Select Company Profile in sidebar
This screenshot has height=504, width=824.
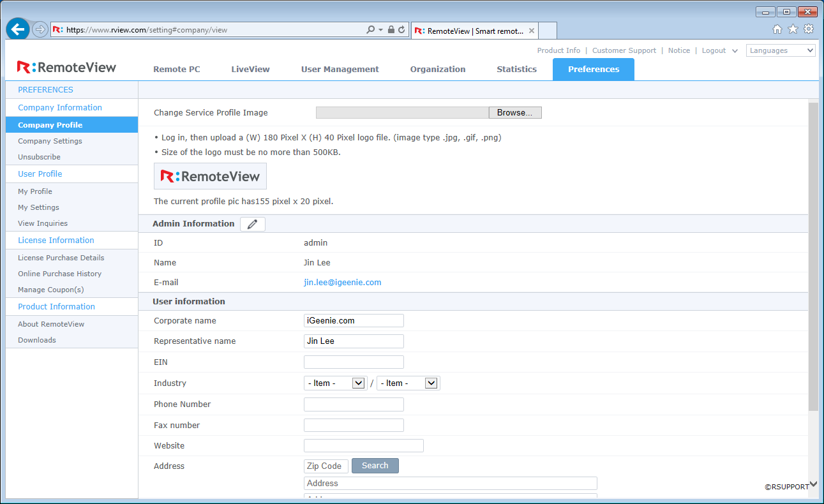[x=71, y=125]
